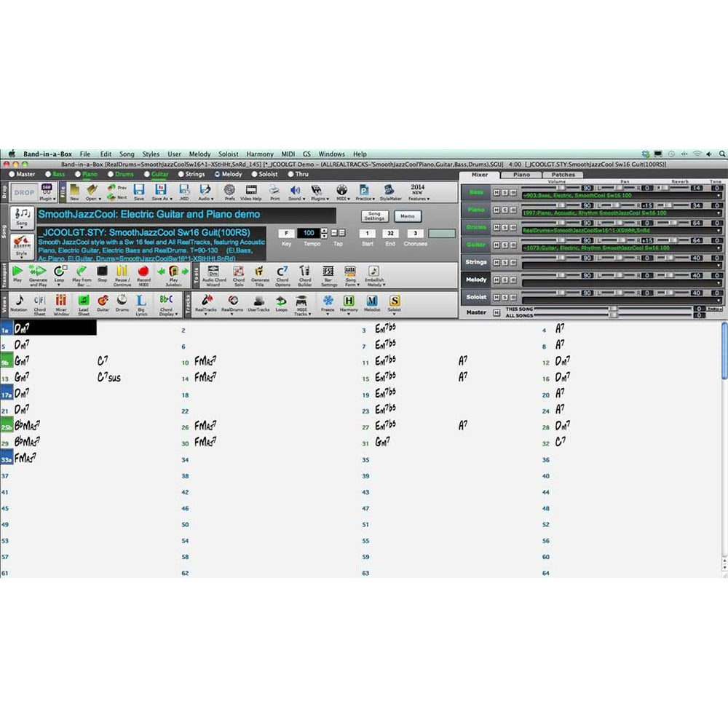Viewport: 728px width, 728px height.
Task: Click the Freeze snowflake icon
Action: (328, 301)
